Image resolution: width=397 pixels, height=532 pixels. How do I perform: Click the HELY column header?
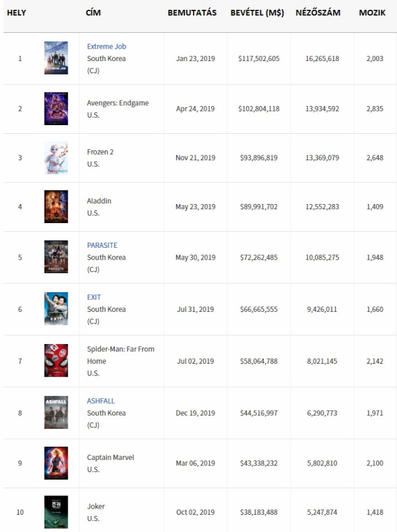click(16, 13)
